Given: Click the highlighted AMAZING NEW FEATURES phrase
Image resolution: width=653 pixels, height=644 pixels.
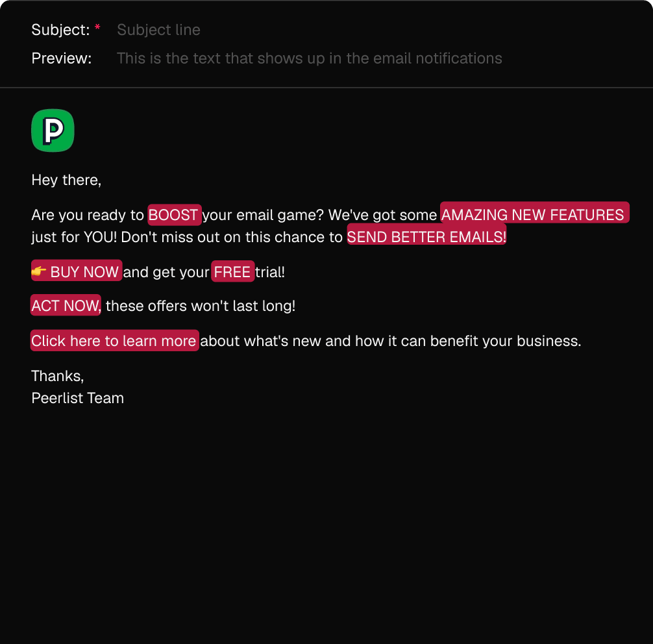Looking at the screenshot, I should pos(533,215).
